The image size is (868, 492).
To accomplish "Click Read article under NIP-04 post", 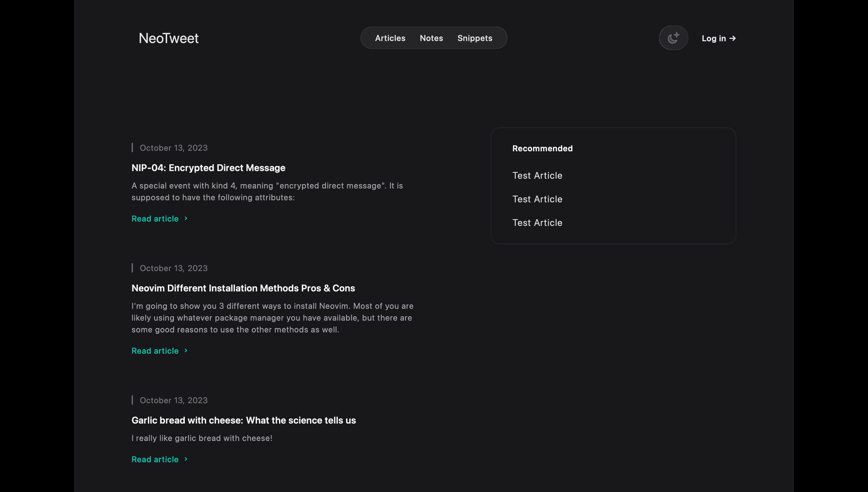I will click(155, 219).
